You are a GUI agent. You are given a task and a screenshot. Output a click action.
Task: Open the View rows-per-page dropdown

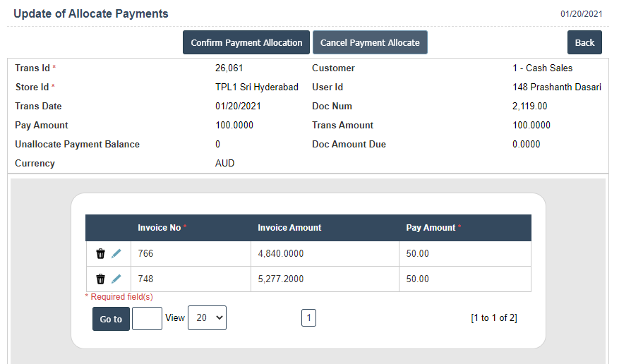(x=207, y=318)
